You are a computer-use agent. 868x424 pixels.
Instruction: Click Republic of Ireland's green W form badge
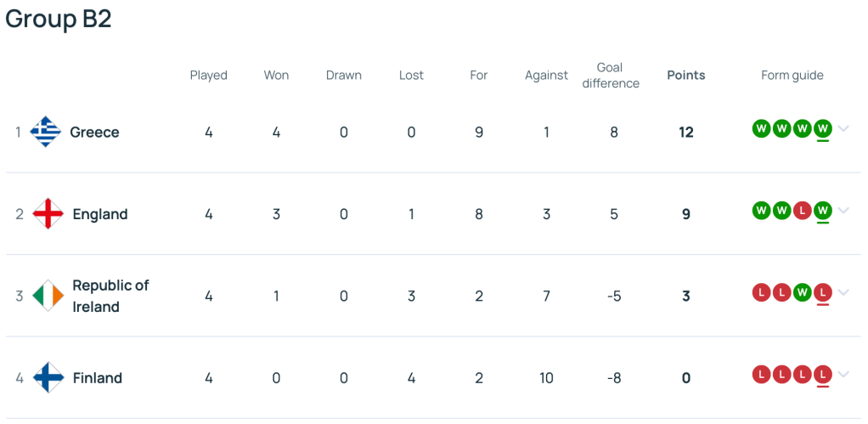802,292
